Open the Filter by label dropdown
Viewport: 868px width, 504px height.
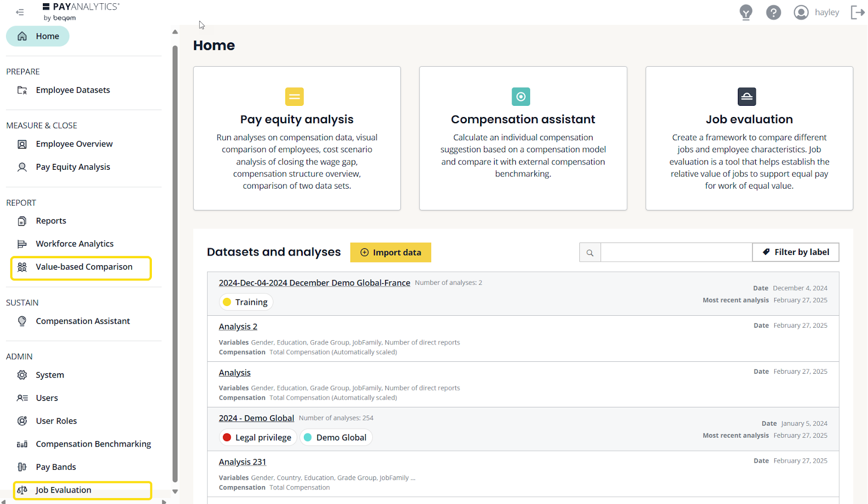click(x=795, y=252)
